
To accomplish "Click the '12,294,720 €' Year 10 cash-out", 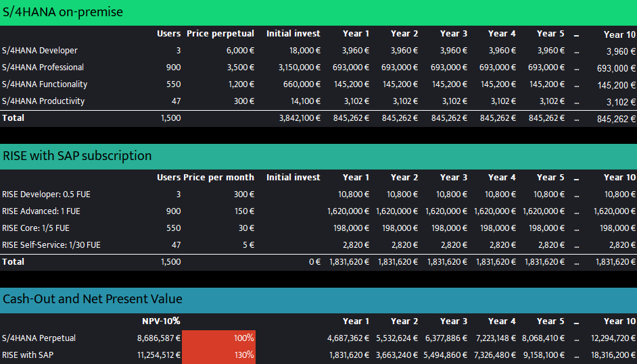I will tap(613, 338).
